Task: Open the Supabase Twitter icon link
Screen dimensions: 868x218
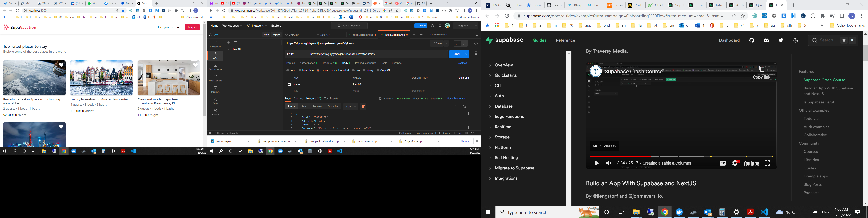Action: click(x=781, y=40)
